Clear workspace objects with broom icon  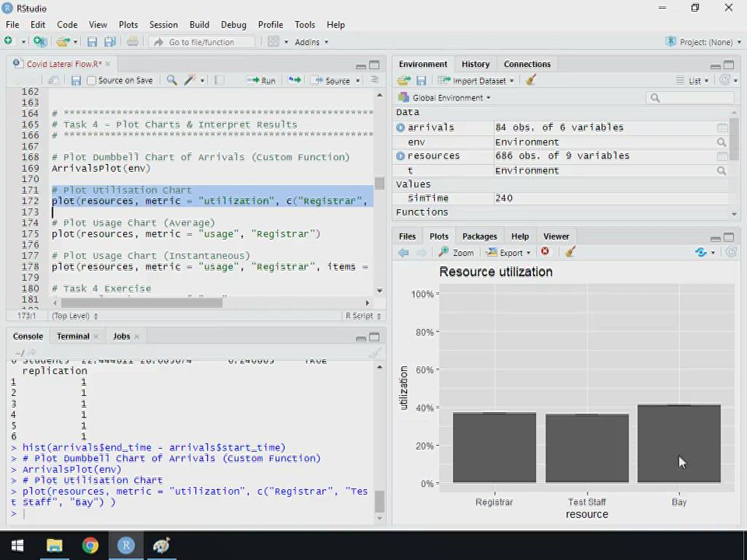(x=531, y=80)
